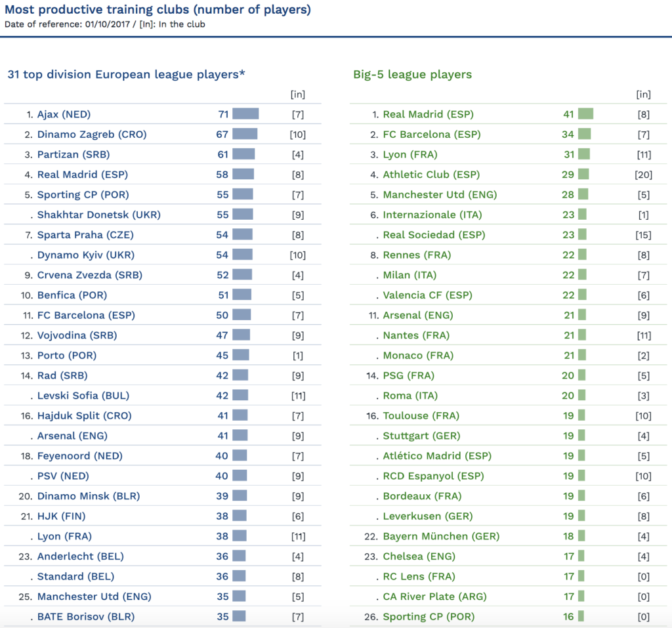Click Real Sociedad (ESP)
The height and width of the screenshot is (628, 672).
click(x=434, y=235)
